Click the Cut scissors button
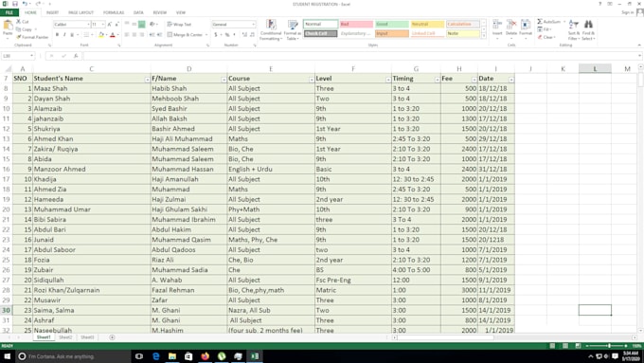This screenshot has width=644, height=363. (22, 22)
